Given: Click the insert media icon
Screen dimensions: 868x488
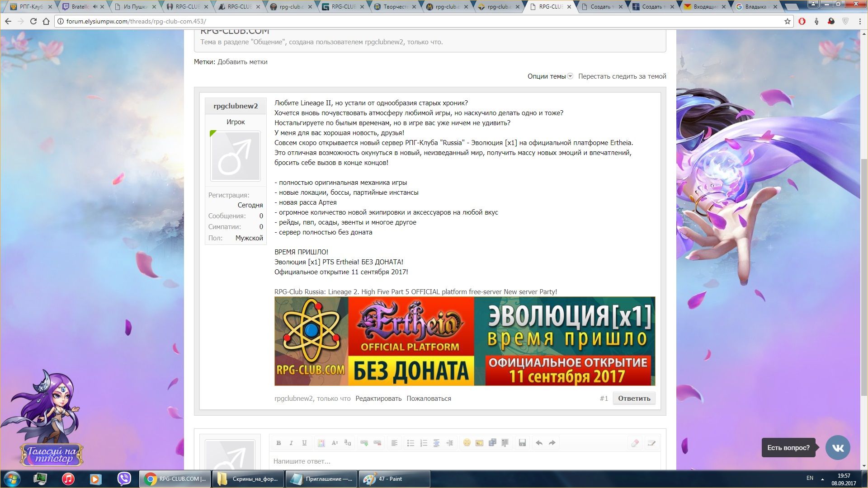Looking at the screenshot, I should pyautogui.click(x=492, y=443).
